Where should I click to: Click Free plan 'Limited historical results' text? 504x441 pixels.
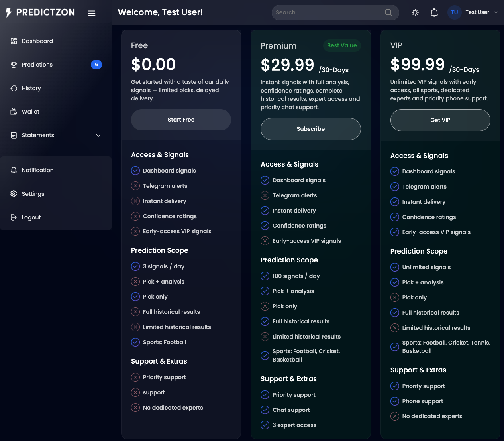pyautogui.click(x=177, y=327)
